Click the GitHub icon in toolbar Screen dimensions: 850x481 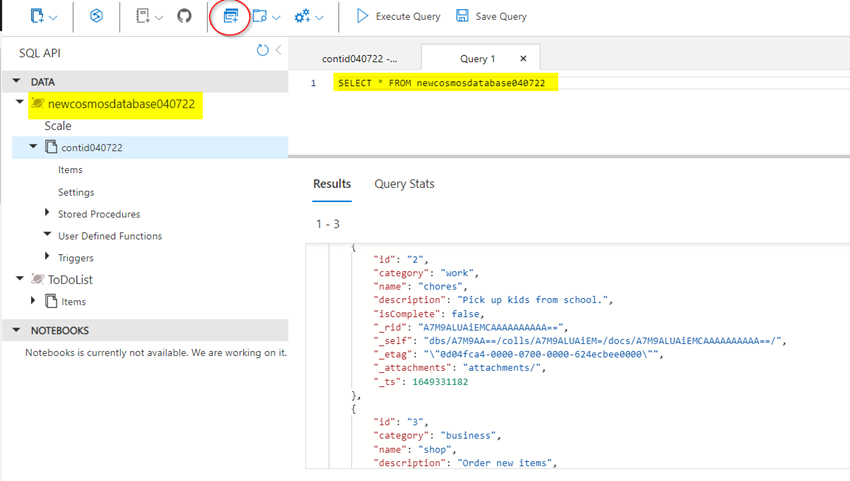184,16
